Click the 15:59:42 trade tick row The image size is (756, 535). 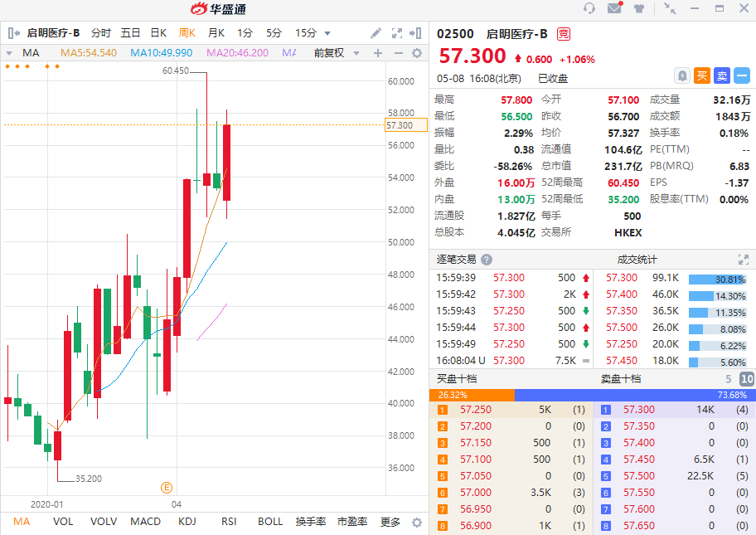[x=512, y=294]
